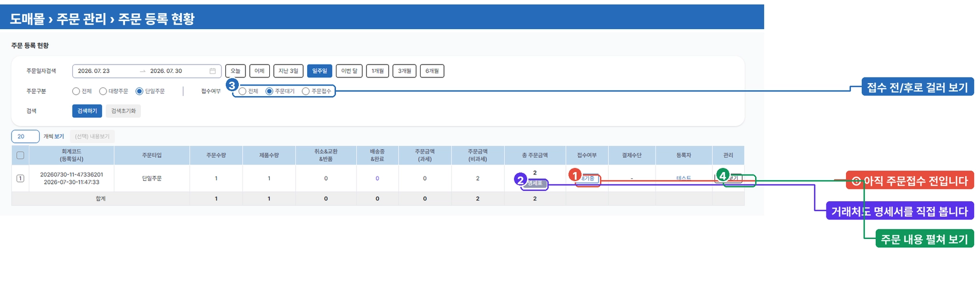The image size is (980, 283).
Task: Pick the 이번 달 date range
Action: coord(349,71)
